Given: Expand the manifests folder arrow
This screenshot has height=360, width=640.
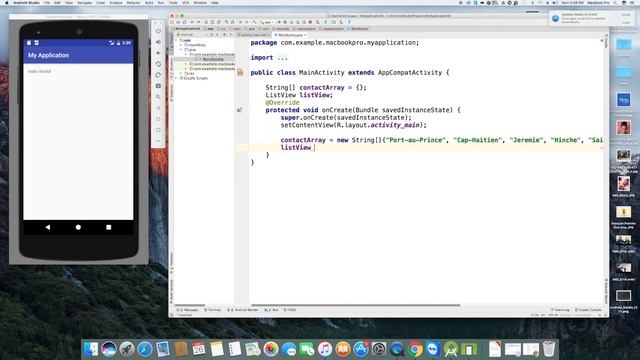Looking at the screenshot, I should click(182, 45).
